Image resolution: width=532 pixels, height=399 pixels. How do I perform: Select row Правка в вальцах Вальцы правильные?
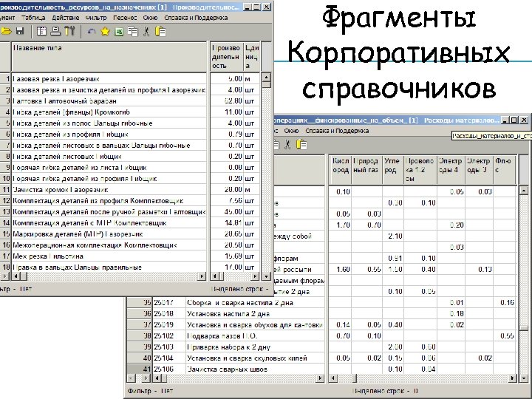[109, 267]
